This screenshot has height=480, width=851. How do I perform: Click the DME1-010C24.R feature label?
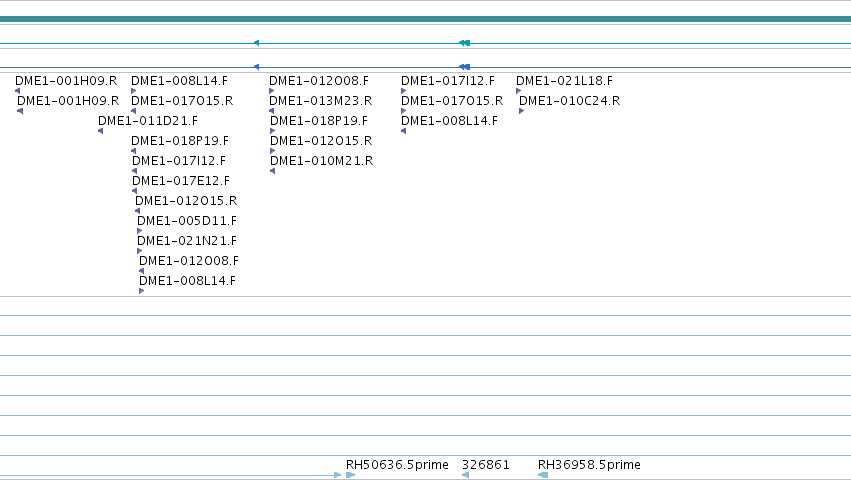569,100
